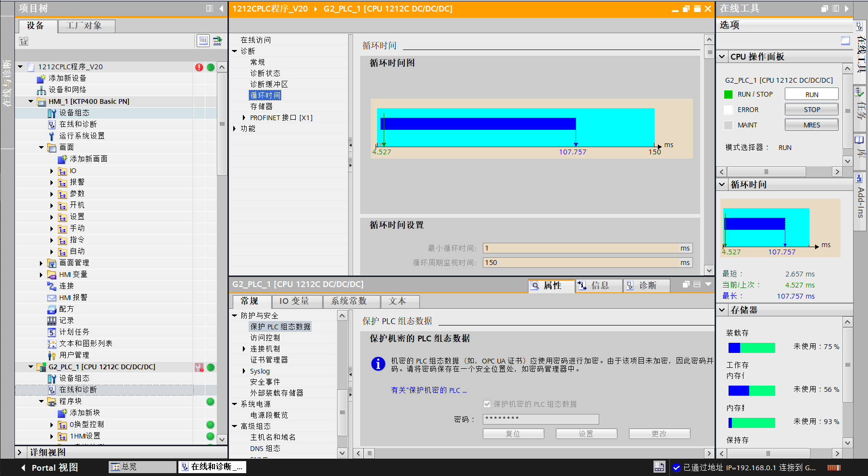Toggle 保护机密的 PLC 组态数据 checkbox
Viewport: 868px width, 476px height.
pyautogui.click(x=487, y=404)
